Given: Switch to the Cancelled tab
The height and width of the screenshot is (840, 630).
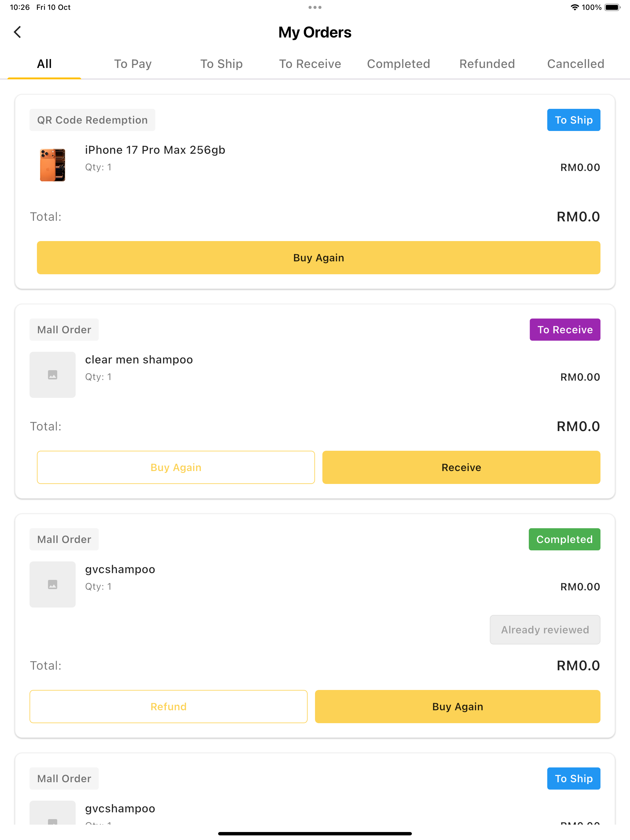Looking at the screenshot, I should [x=576, y=64].
